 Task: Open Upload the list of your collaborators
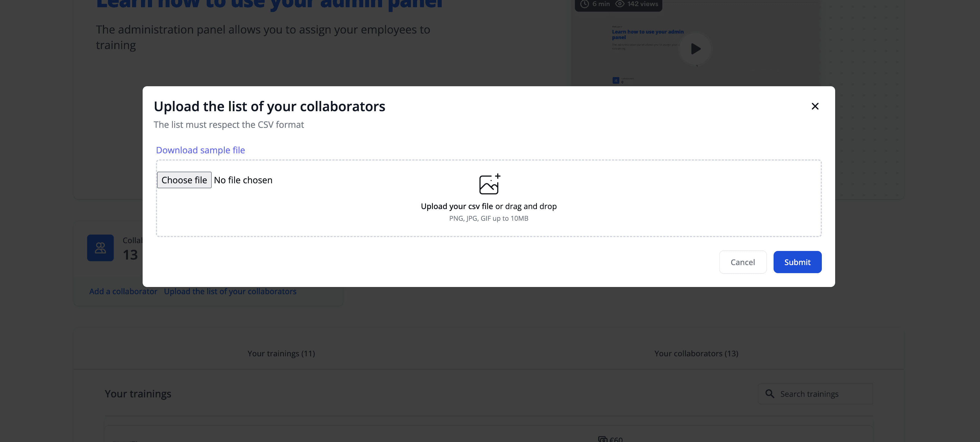coord(230,291)
